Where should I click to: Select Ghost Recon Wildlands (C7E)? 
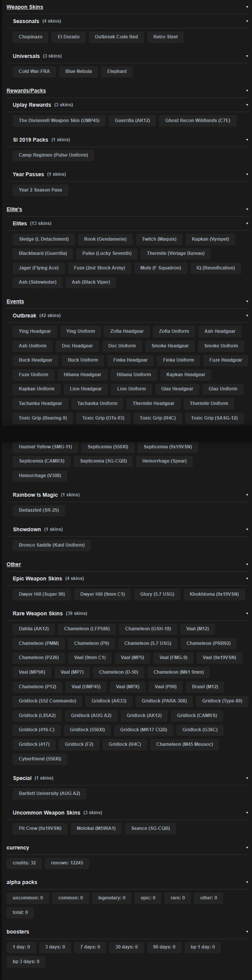pos(198,121)
